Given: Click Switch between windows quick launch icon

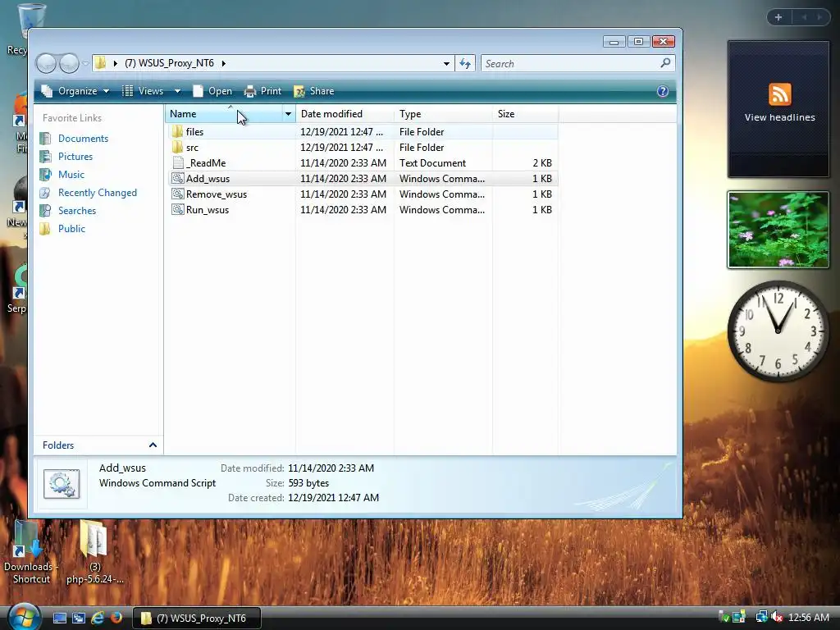Looking at the screenshot, I should click(79, 619).
